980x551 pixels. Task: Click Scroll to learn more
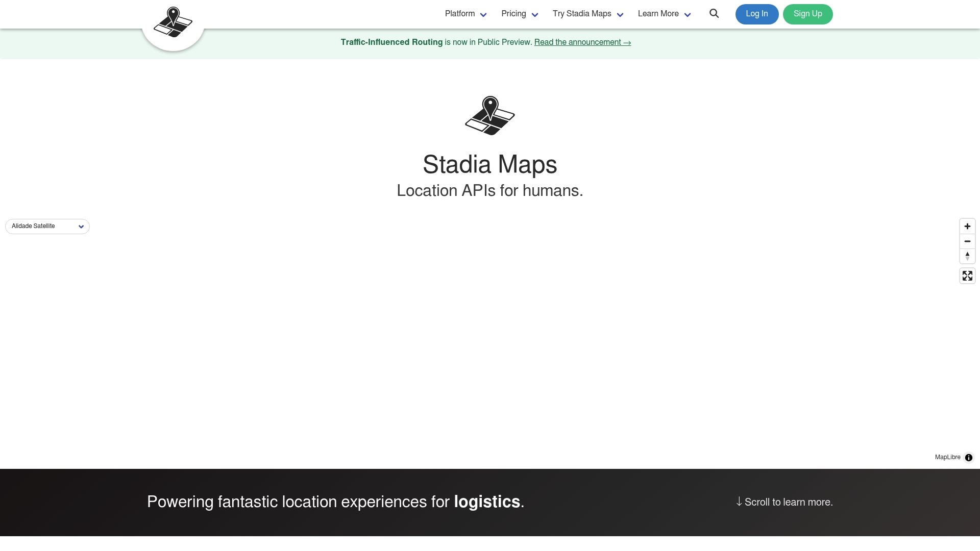(x=784, y=502)
